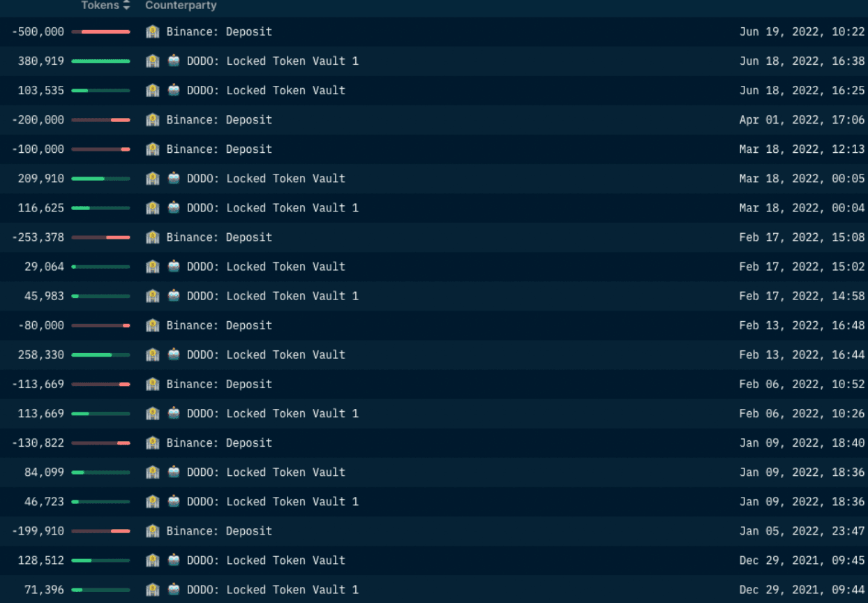
Task: Sort transactions via the Tokens header
Action: (102, 6)
